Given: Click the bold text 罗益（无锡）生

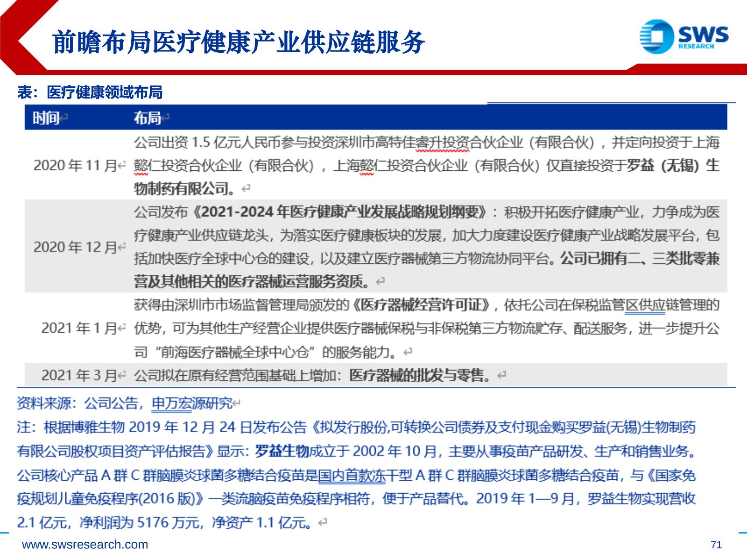Looking at the screenshot, I should click(673, 165).
